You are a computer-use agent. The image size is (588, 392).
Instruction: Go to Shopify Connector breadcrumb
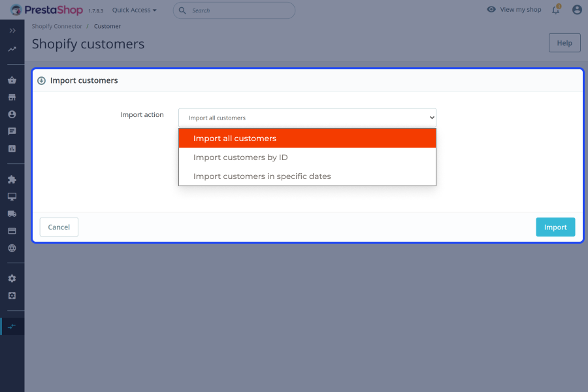pos(57,26)
